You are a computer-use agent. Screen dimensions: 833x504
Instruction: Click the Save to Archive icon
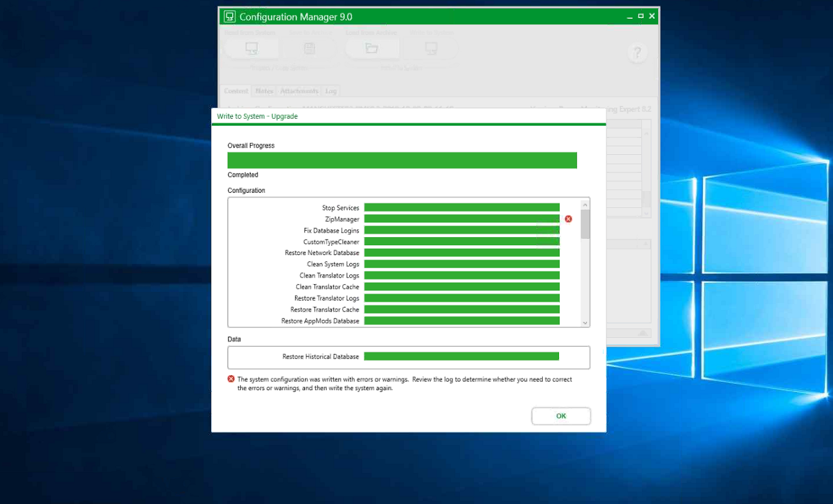[x=309, y=49]
